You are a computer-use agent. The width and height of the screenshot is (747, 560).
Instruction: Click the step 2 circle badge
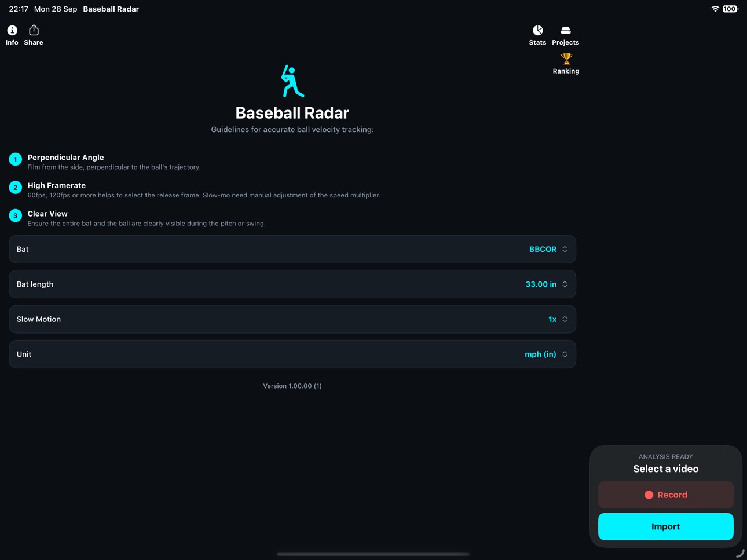(16, 188)
